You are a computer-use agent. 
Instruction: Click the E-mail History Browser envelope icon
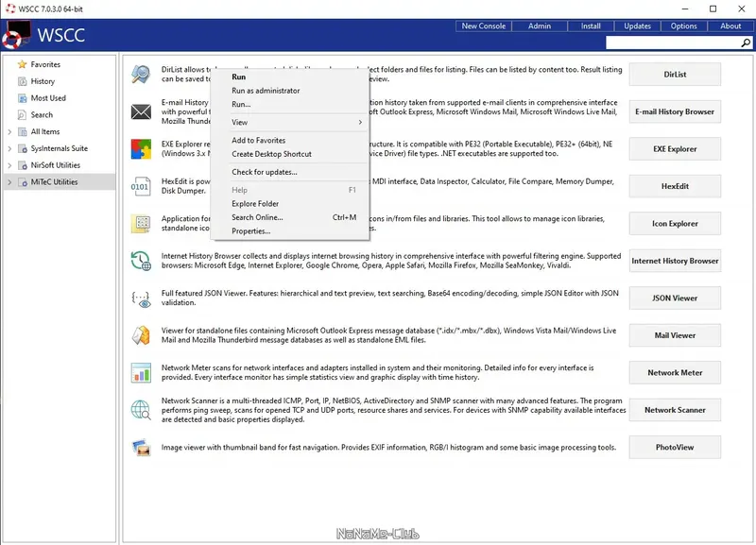(x=141, y=111)
